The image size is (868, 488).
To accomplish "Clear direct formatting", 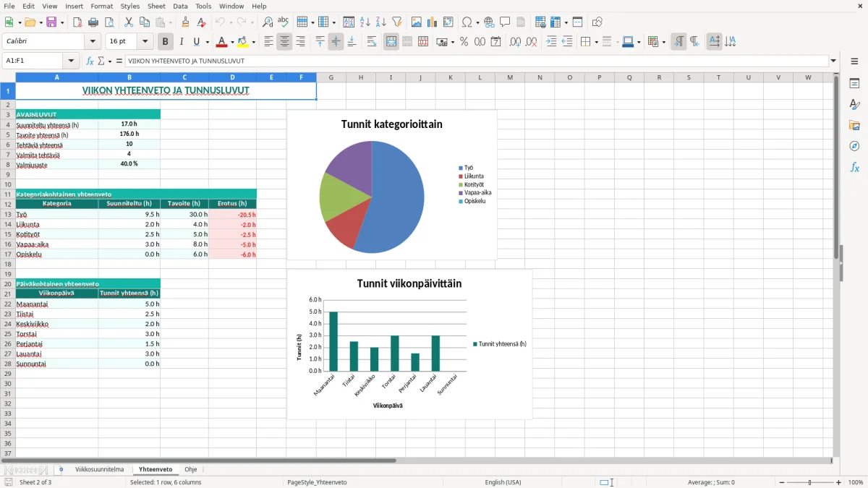I will click(202, 22).
